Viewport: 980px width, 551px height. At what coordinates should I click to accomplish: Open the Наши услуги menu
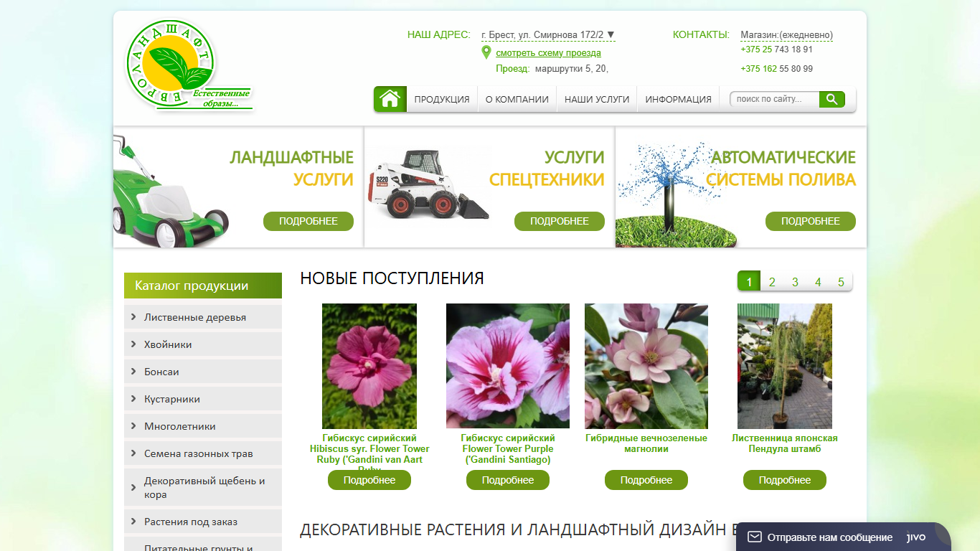(x=597, y=99)
